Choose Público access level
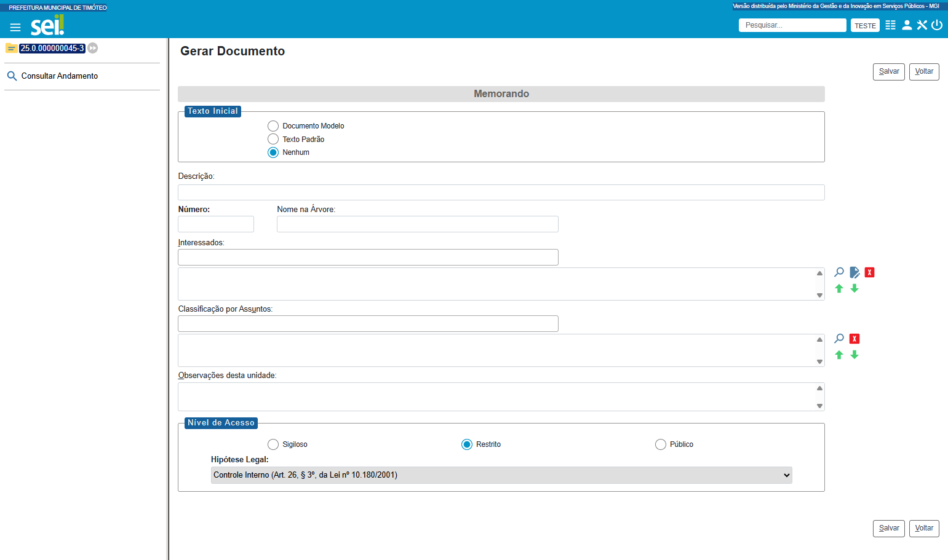Screen dimensions: 948x560 (661, 444)
